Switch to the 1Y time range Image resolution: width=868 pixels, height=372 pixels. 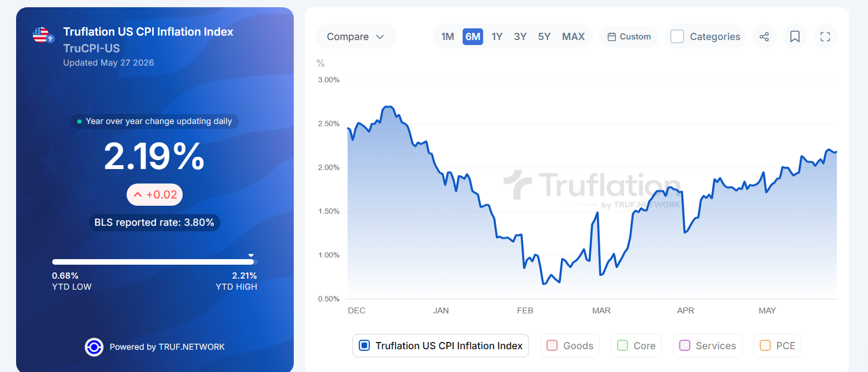coord(497,37)
